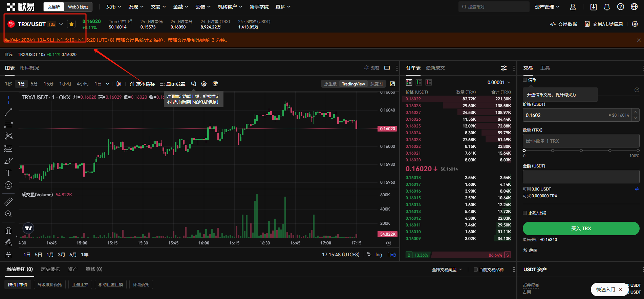The height and width of the screenshot is (299, 644).
Task: Select 深度图 chart view
Action: [377, 84]
